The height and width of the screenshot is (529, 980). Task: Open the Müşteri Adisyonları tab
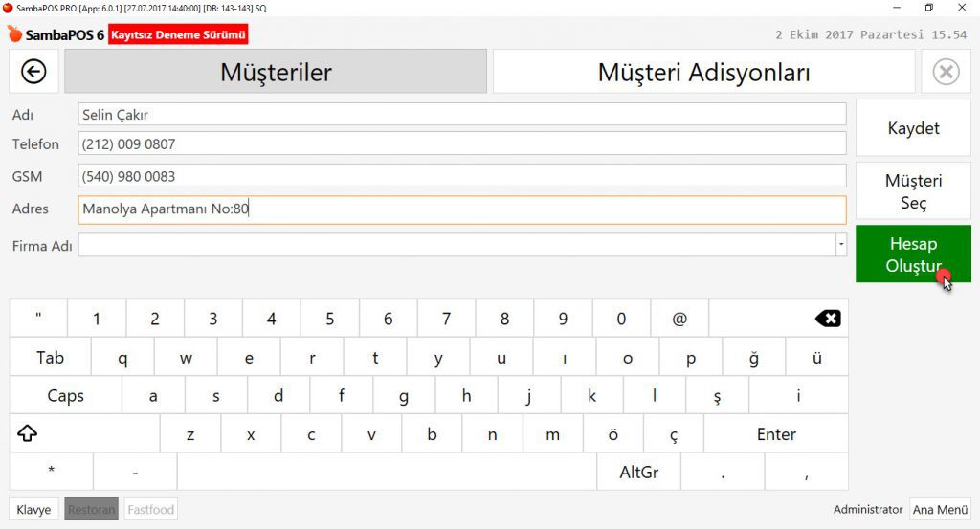[703, 72]
